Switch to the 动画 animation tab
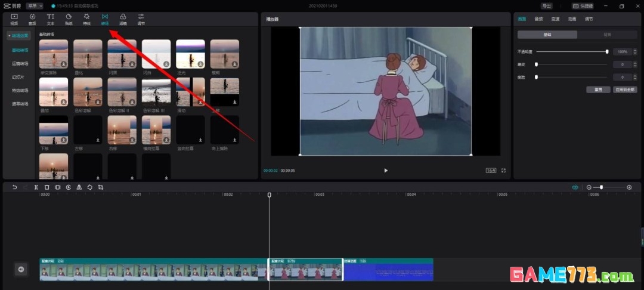The height and width of the screenshot is (290, 644). 572,19
